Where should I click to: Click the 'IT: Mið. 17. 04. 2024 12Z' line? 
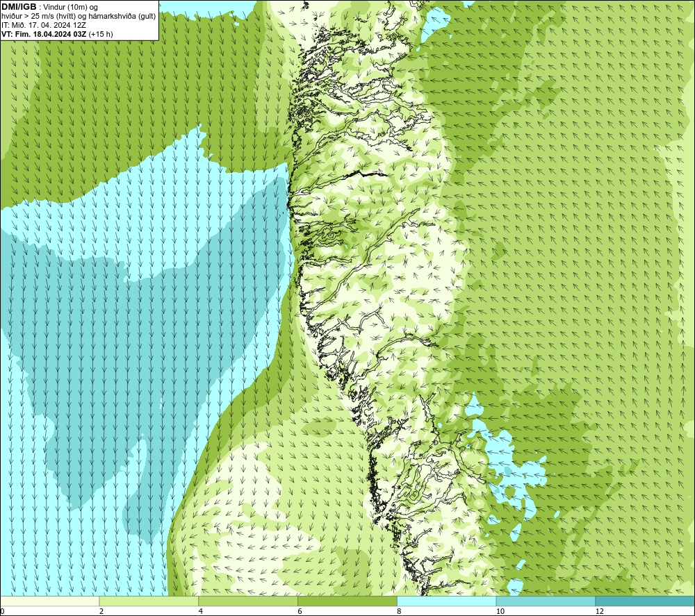click(43, 25)
